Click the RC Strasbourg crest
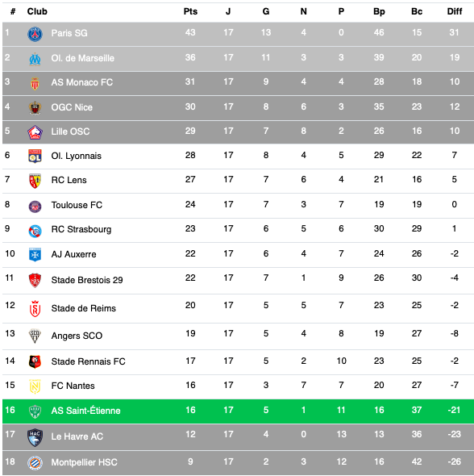474x476 pixels. pos(35,232)
